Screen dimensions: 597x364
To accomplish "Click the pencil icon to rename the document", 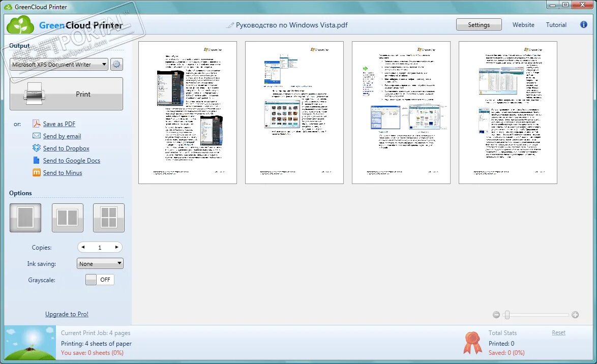I will (230, 25).
